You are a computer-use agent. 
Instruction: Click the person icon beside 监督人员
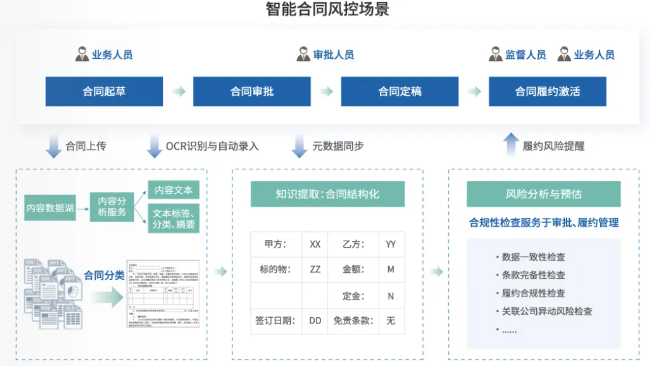tap(495, 54)
